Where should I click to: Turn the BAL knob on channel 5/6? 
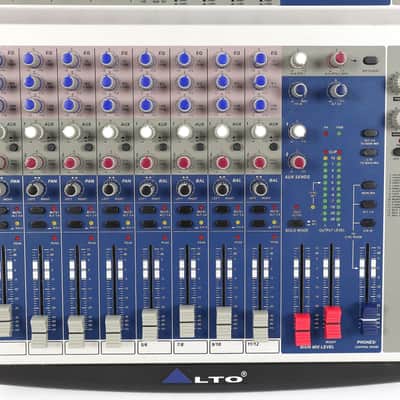(x=147, y=190)
